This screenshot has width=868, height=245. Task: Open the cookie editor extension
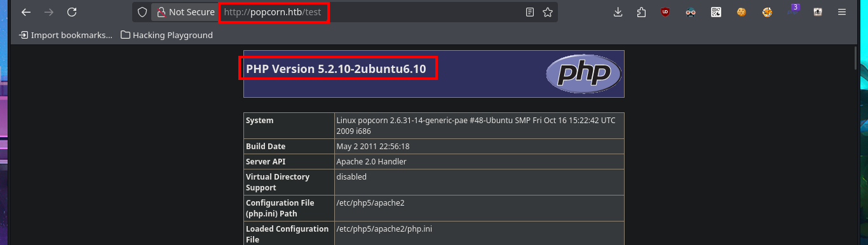(742, 12)
